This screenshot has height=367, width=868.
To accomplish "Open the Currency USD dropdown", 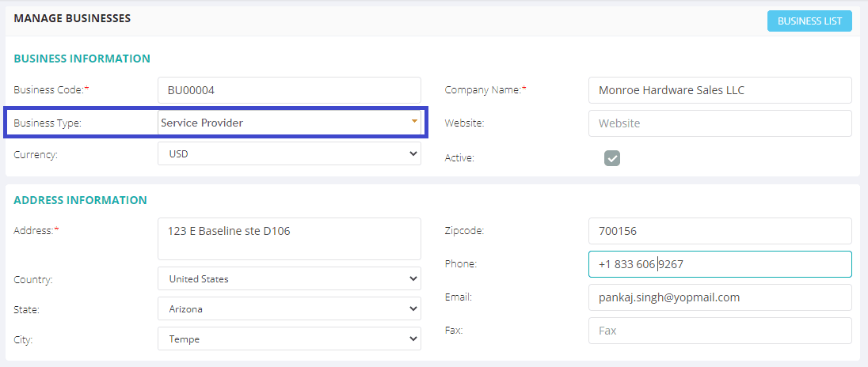I will (290, 153).
